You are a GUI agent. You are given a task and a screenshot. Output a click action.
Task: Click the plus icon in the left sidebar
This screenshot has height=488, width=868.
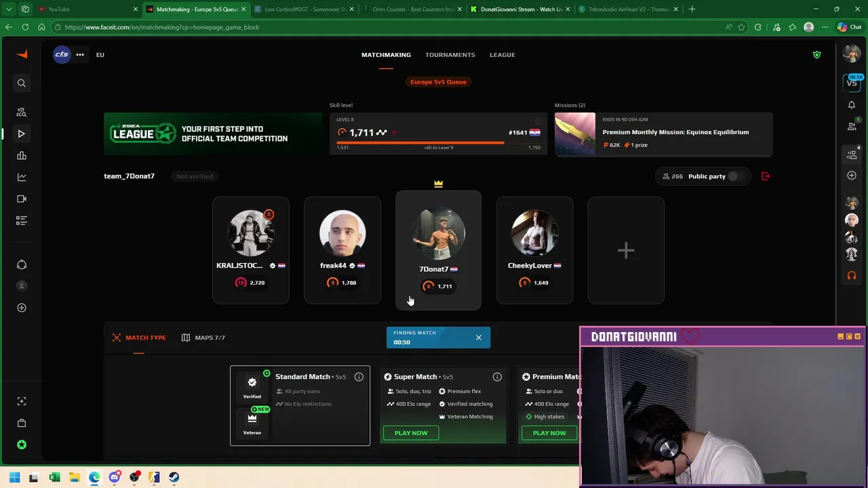click(x=22, y=308)
